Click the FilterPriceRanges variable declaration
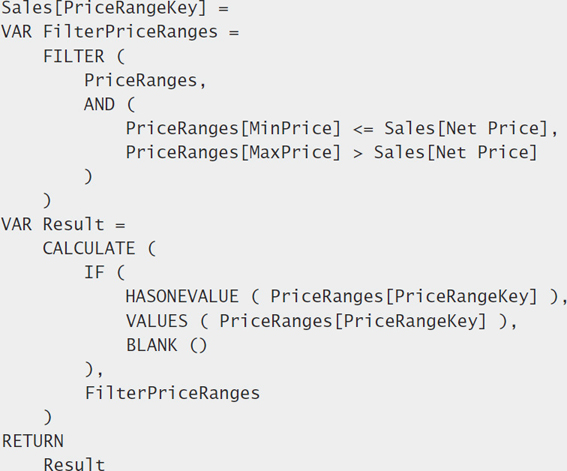 tap(131, 31)
